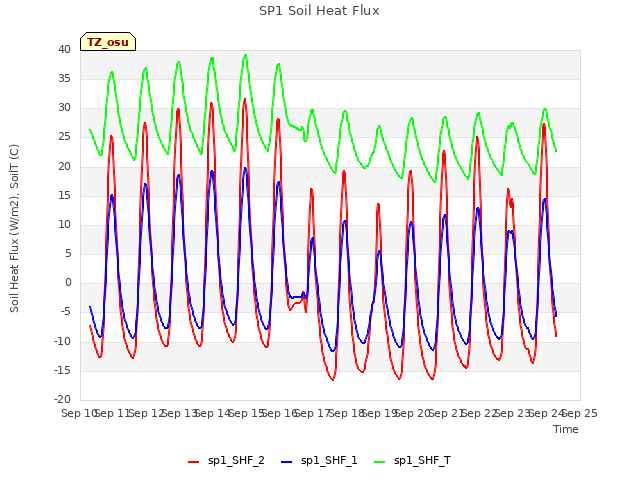This screenshot has width=640, height=480.
Task: Click the y-axis tick label 15
Action: [x=64, y=196]
